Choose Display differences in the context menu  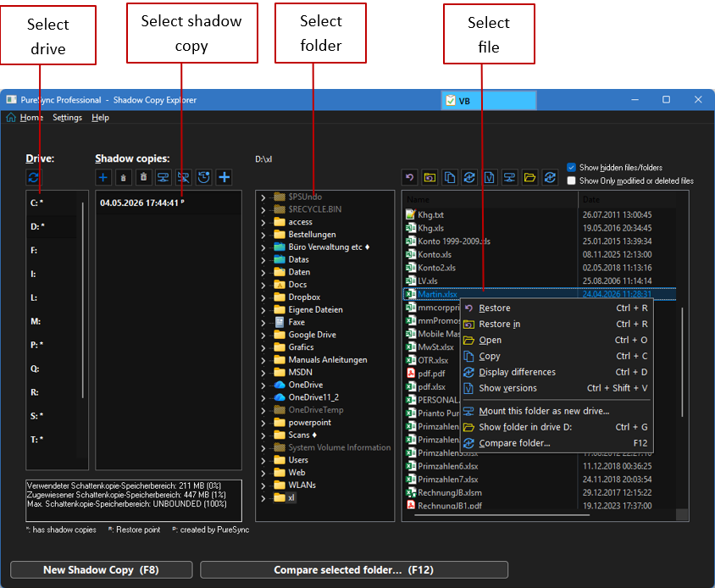(x=556, y=372)
